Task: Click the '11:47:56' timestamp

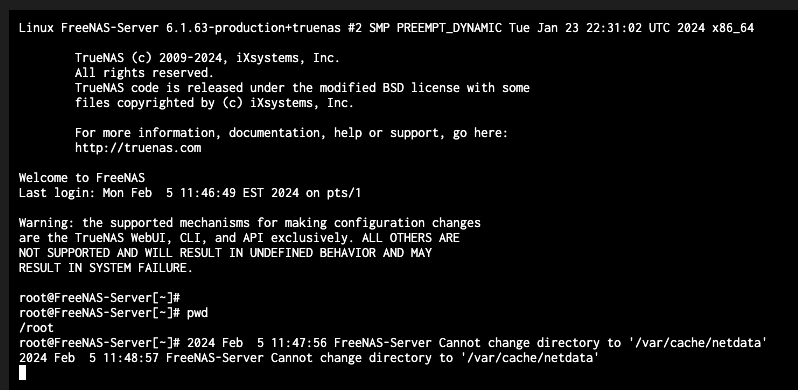Action: click(x=299, y=343)
